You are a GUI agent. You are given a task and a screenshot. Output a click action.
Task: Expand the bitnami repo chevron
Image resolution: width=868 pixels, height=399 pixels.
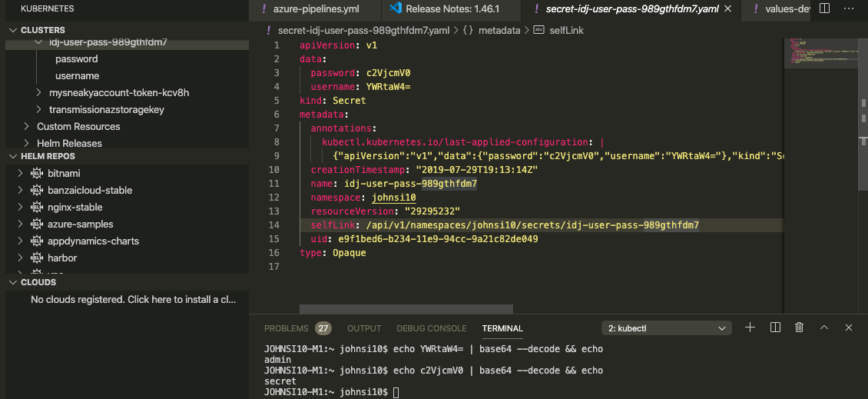coord(20,174)
